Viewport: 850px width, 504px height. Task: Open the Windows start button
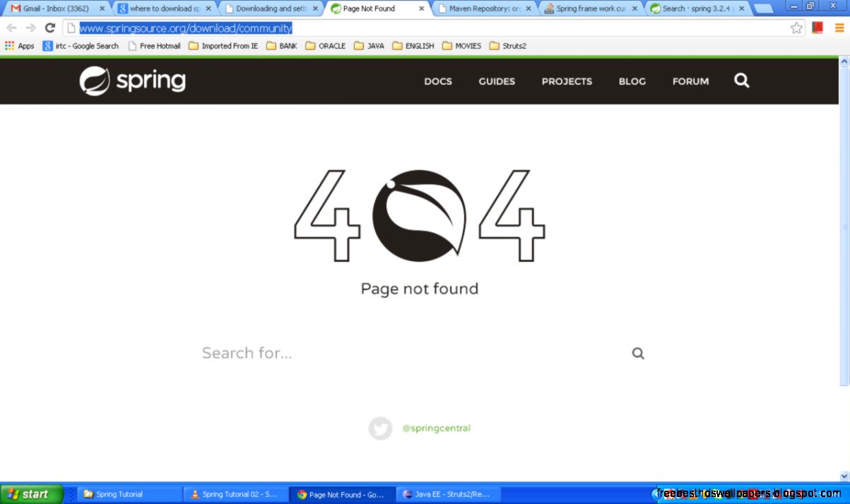coord(31,494)
